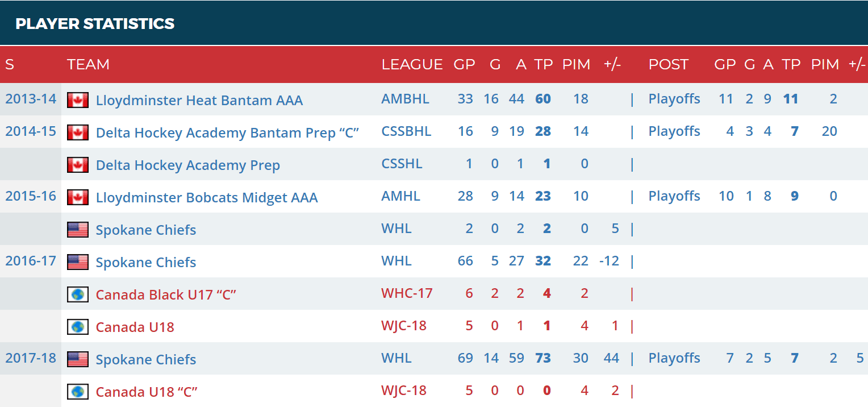Open the CSSBHL league page
Image resolution: width=868 pixels, height=407 pixels.
406,131
